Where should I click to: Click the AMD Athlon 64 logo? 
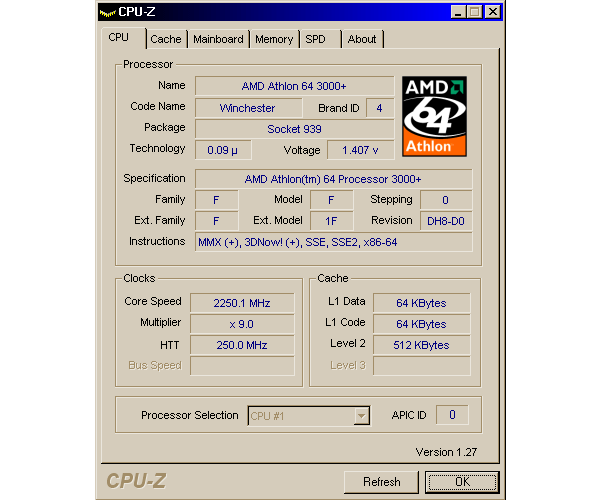(x=434, y=116)
